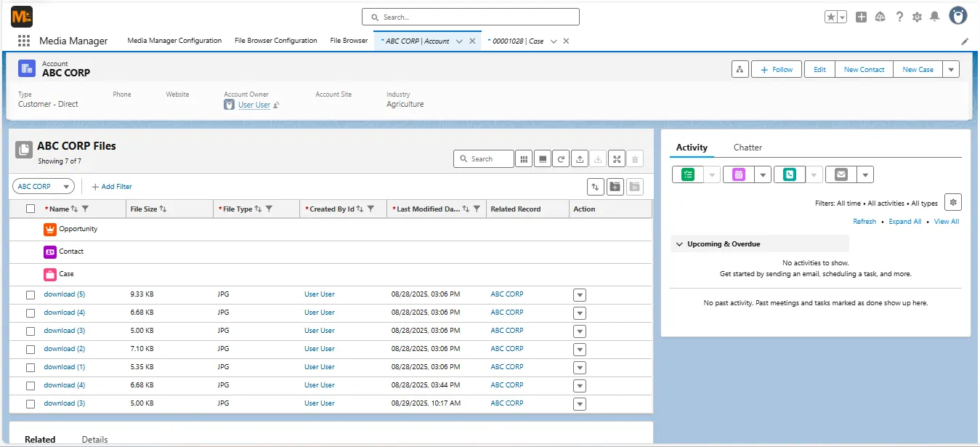
Task: Open the Setup gear icon in header
Action: click(x=917, y=17)
